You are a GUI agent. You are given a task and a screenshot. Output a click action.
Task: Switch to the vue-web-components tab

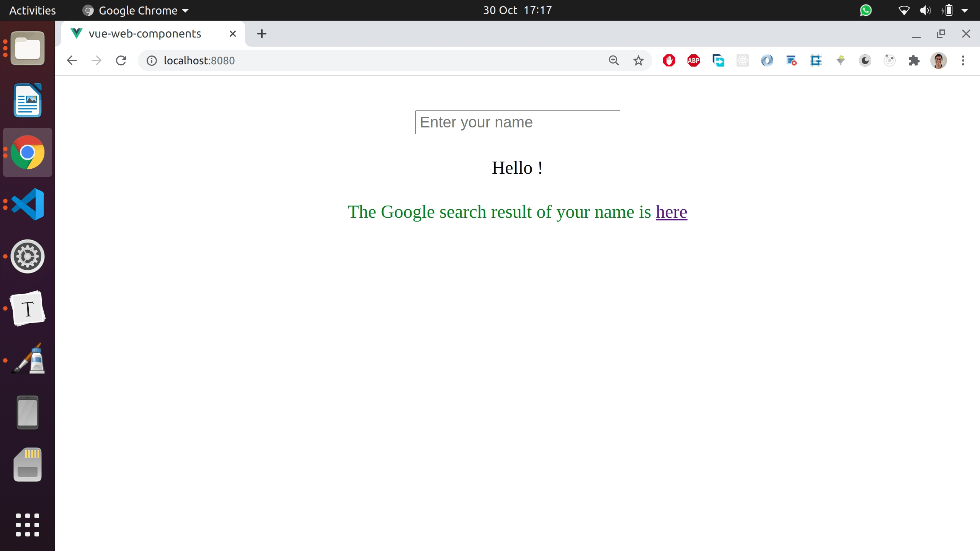(x=145, y=33)
